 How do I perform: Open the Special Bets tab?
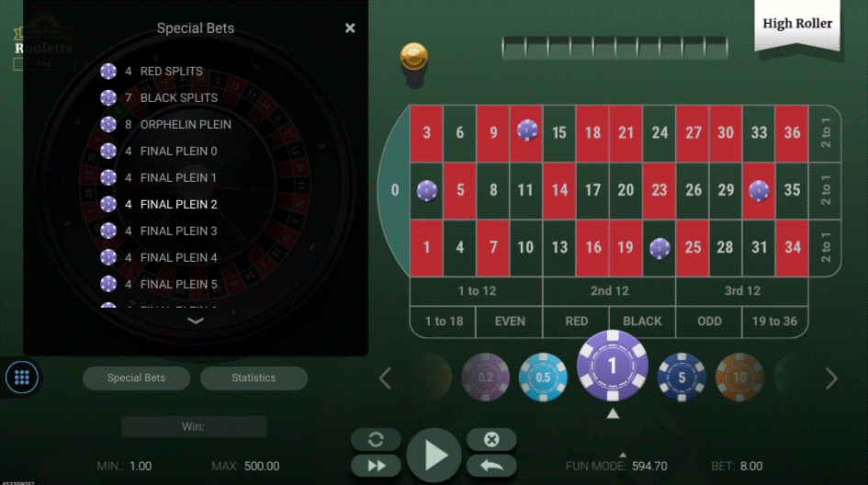click(136, 378)
